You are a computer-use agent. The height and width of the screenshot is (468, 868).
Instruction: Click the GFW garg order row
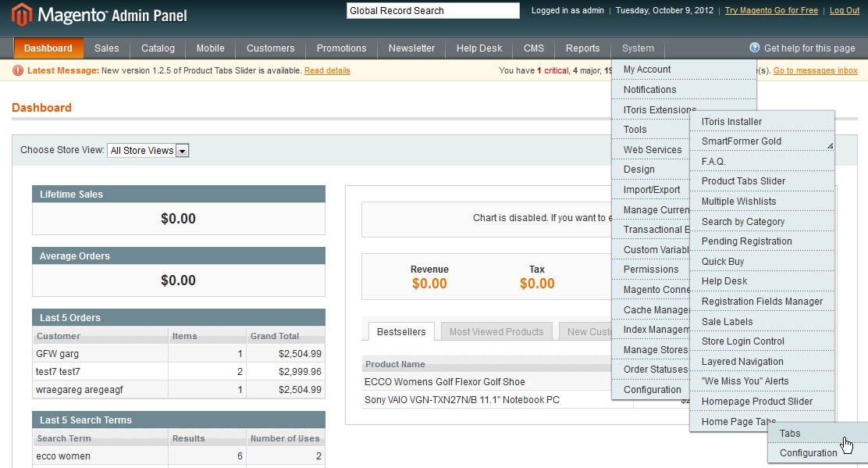[178, 353]
